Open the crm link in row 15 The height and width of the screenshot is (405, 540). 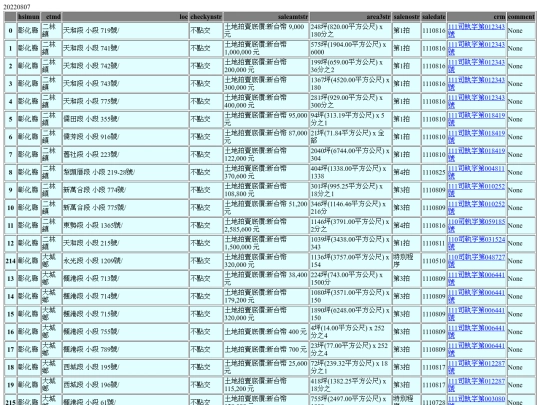(x=476, y=314)
